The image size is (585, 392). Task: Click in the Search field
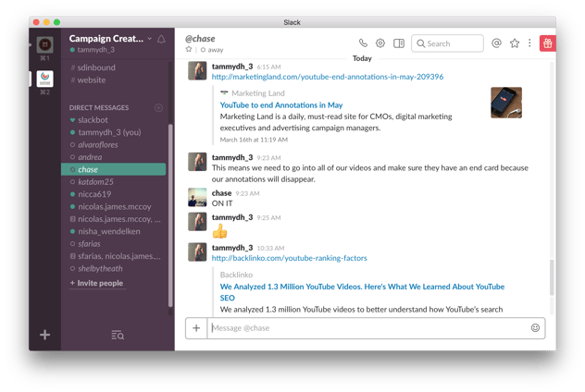pyautogui.click(x=447, y=43)
